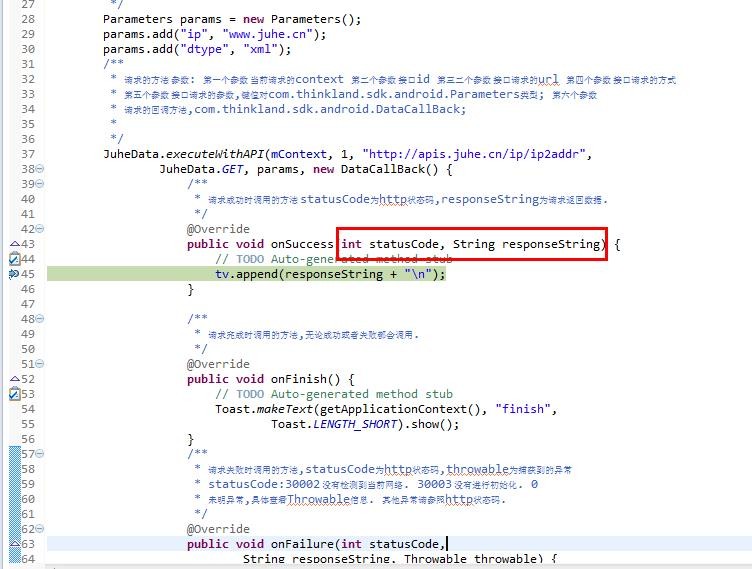752x569 pixels.
Task: Click the apis.juhe.cn/ip/ip2addr URL string
Action: (x=474, y=154)
